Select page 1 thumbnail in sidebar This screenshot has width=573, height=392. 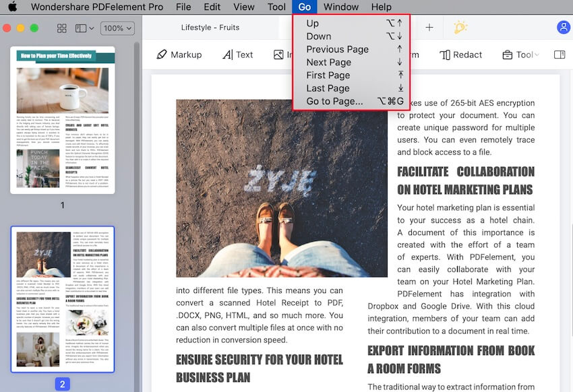(63, 115)
